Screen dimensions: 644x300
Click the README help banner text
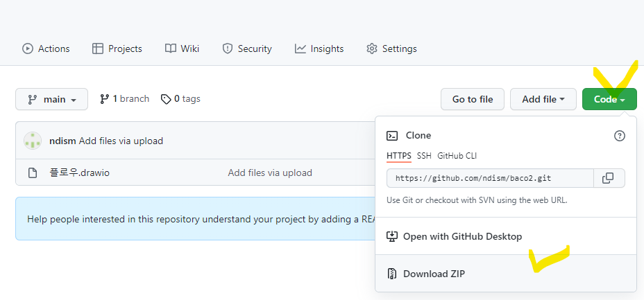pyautogui.click(x=201, y=219)
